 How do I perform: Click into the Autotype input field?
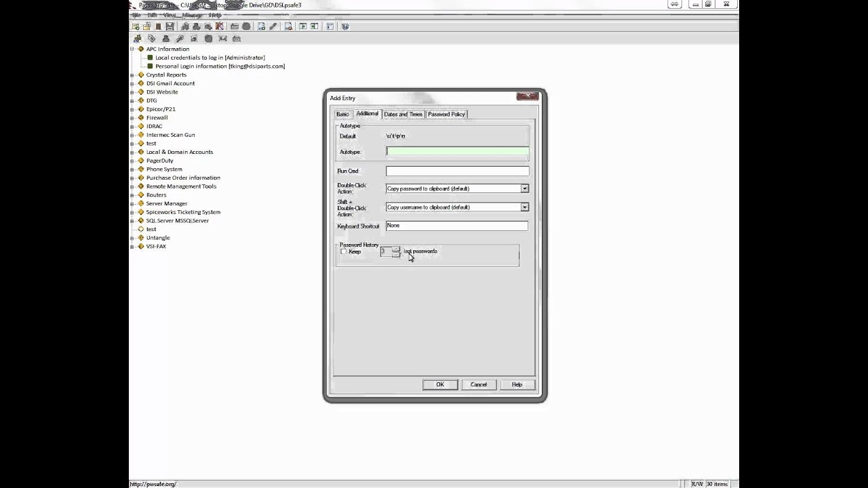[457, 151]
